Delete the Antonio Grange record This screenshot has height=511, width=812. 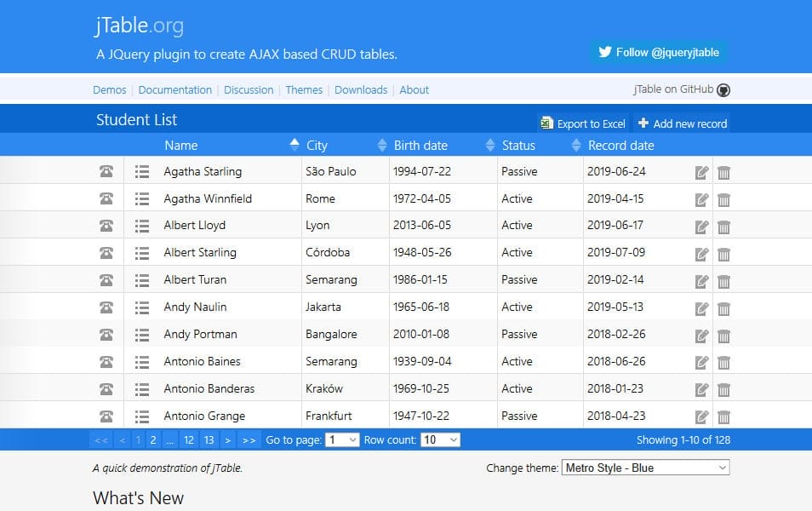pyautogui.click(x=723, y=416)
